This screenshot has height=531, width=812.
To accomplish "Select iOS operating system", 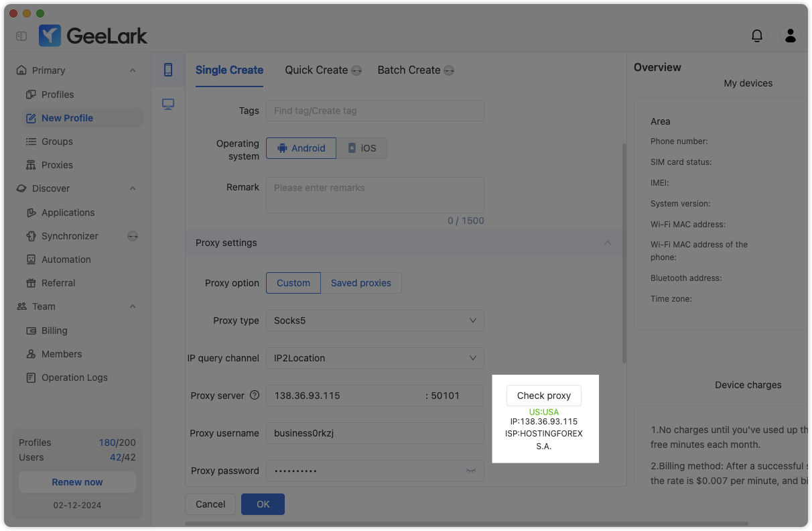I will pyautogui.click(x=362, y=148).
